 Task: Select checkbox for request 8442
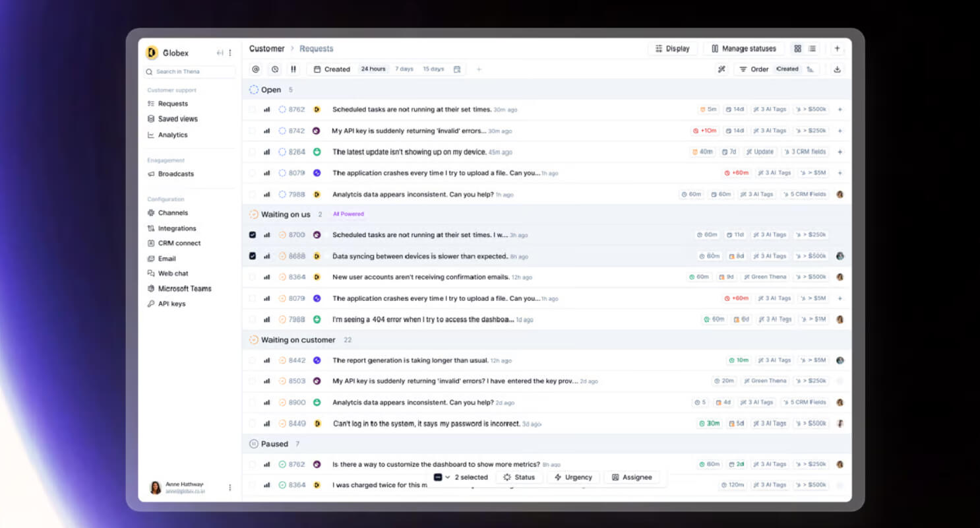pyautogui.click(x=253, y=360)
